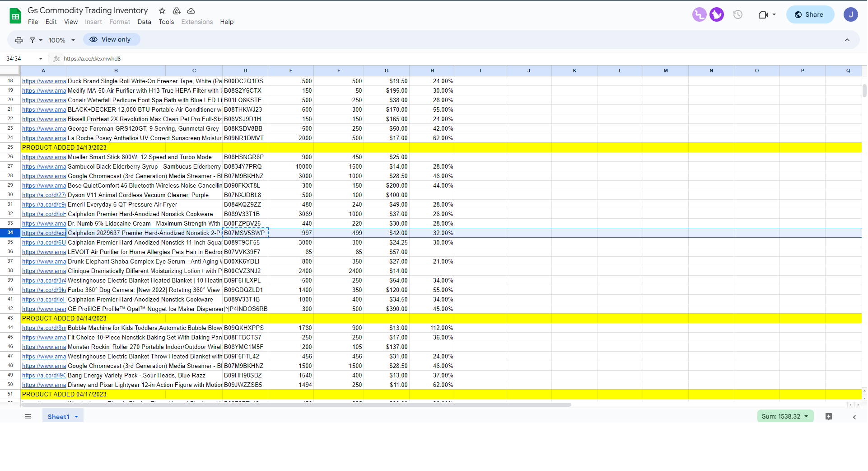This screenshot has height=471, width=868.
Task: Open the Tools menu
Action: coord(166,22)
